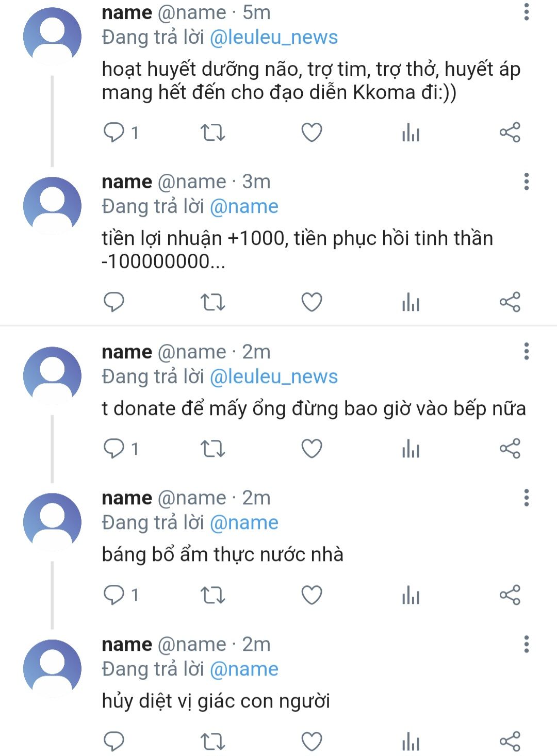Reply to the tweet about đạo diễn Kkoma
The width and height of the screenshot is (557, 756).
pyautogui.click(x=114, y=133)
